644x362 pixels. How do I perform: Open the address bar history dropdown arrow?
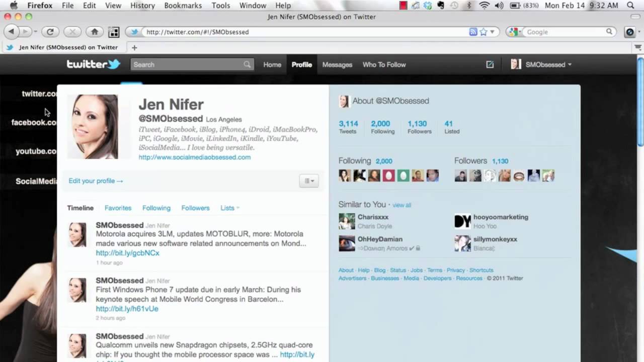[x=492, y=32]
